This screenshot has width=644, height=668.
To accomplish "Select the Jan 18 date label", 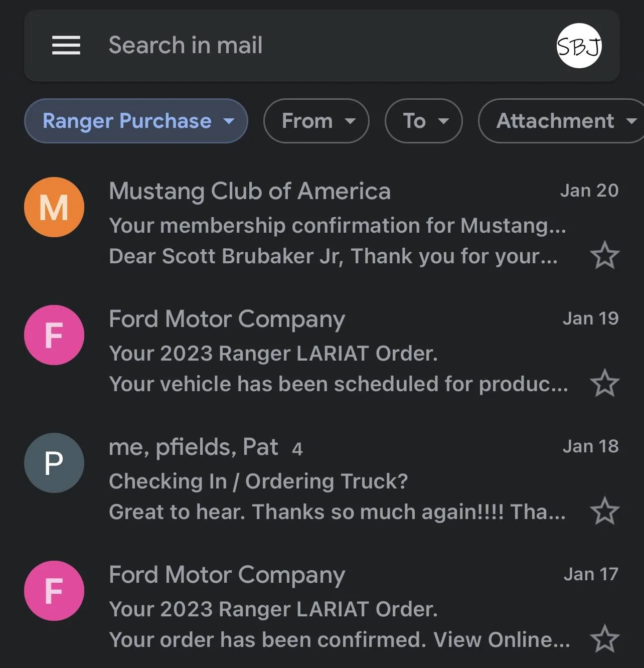I will 591,446.
